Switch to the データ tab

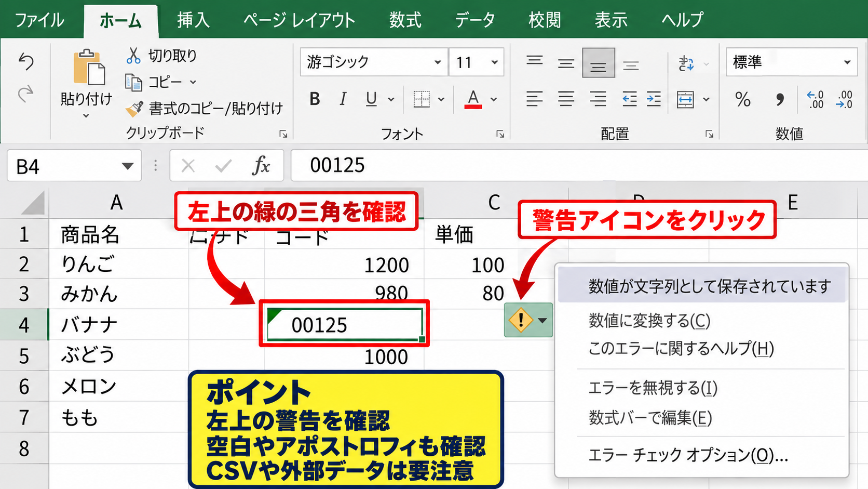(x=475, y=20)
